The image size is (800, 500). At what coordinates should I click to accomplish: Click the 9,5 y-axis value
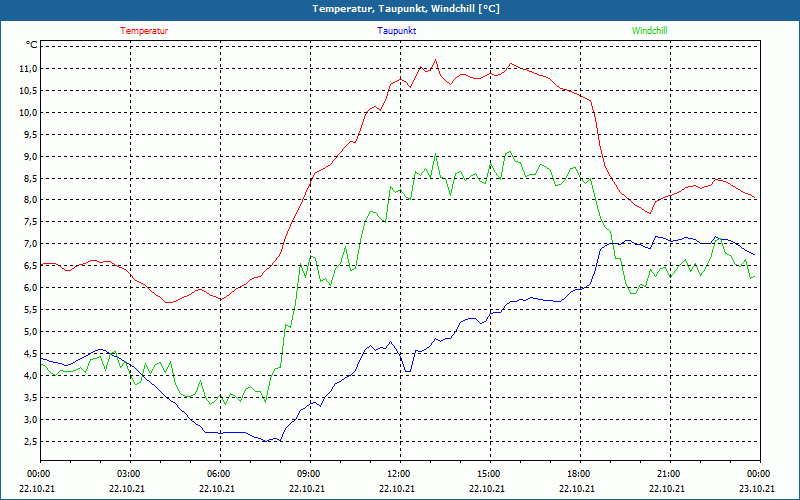[x=30, y=135]
